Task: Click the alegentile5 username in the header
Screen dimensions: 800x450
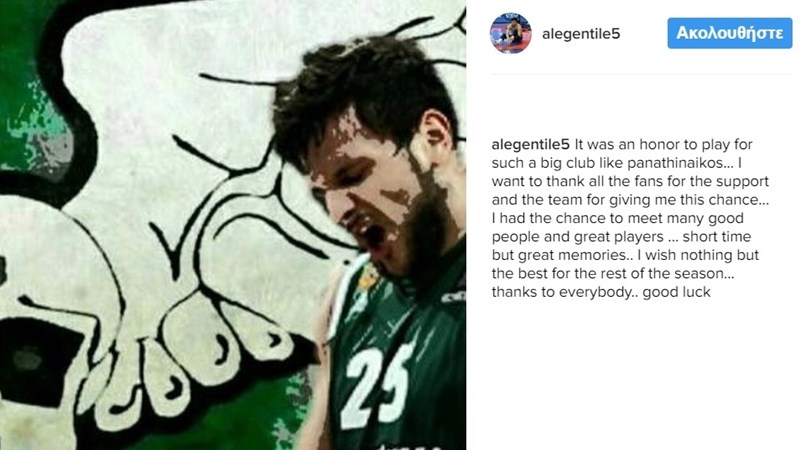Action: tap(581, 34)
